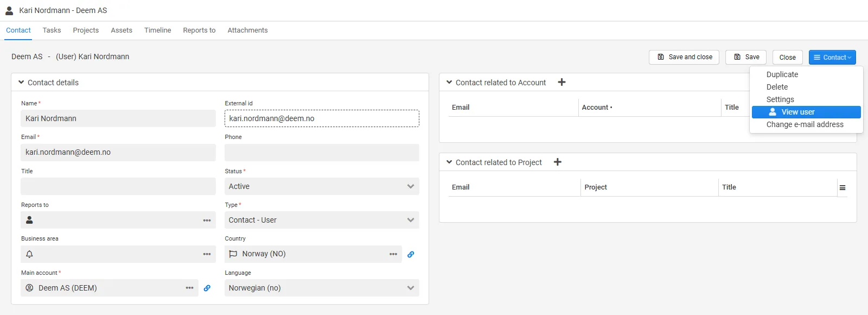Viewport: 868px width, 315px height.
Task: Click the Save and close button
Action: [684, 57]
